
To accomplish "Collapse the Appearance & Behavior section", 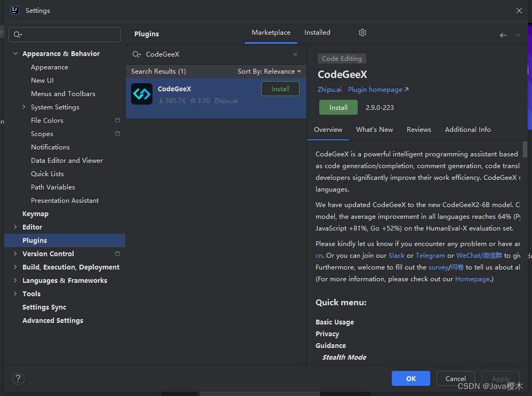I will pos(15,54).
